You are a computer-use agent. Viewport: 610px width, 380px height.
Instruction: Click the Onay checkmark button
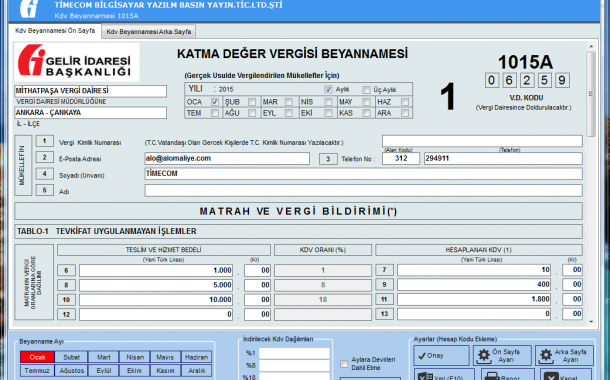442,355
